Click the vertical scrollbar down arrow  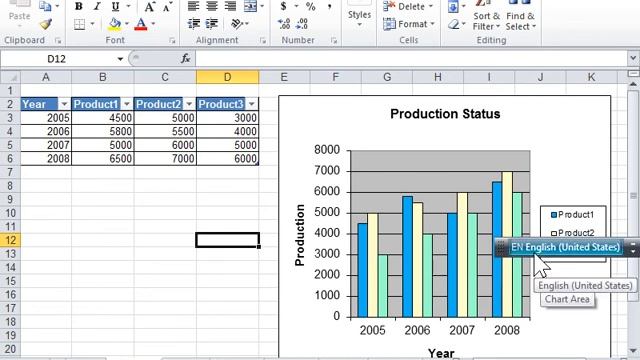point(633,351)
